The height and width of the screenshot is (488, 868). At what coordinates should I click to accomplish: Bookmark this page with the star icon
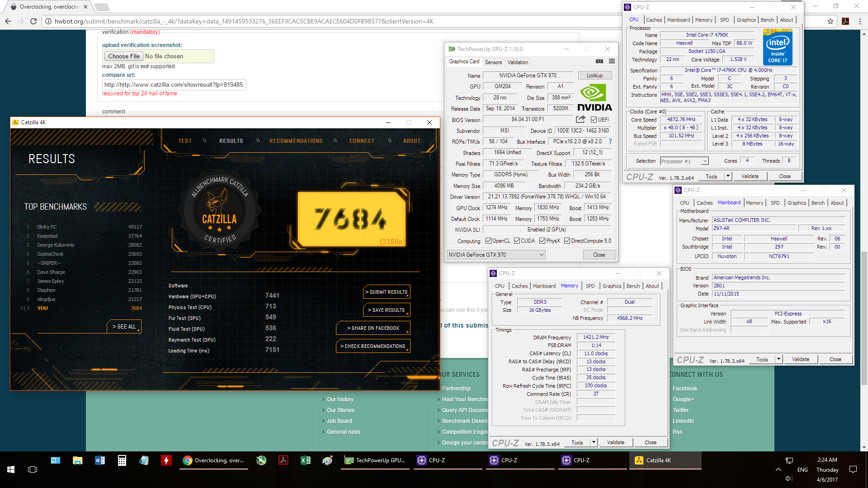(x=830, y=21)
